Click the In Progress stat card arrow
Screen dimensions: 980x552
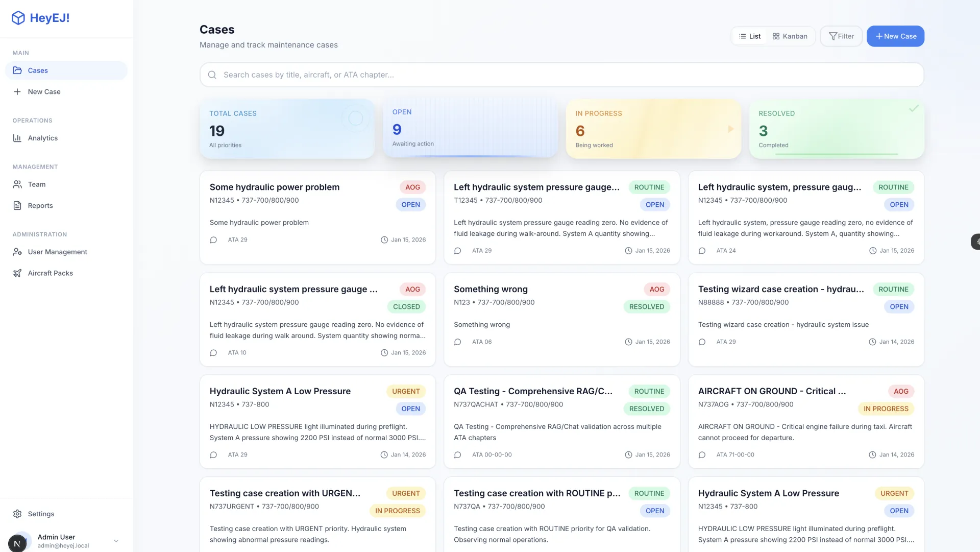[730, 129]
